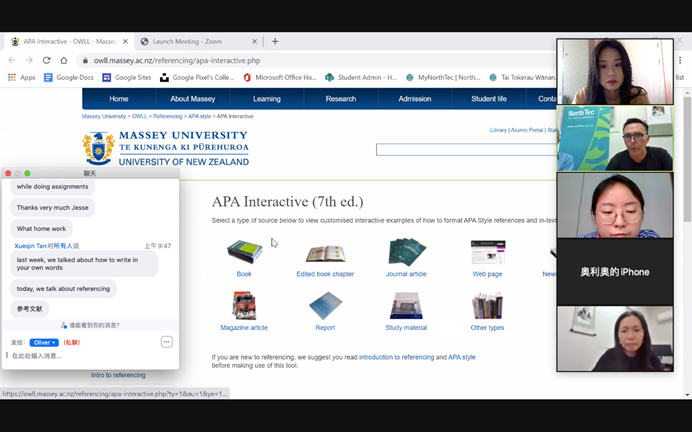Click the "What home work" chat message
692x432 pixels.
pyautogui.click(x=41, y=229)
